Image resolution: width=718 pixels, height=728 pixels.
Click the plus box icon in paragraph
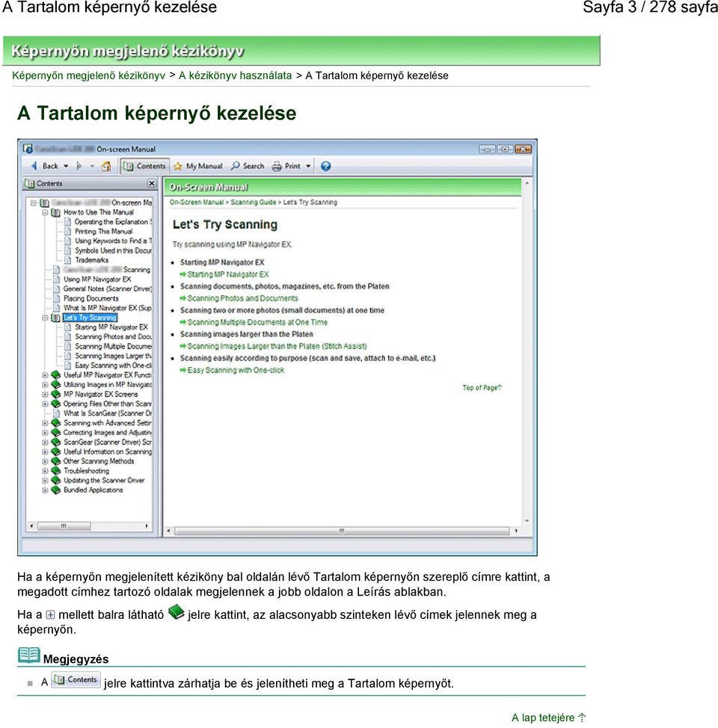tap(50, 615)
